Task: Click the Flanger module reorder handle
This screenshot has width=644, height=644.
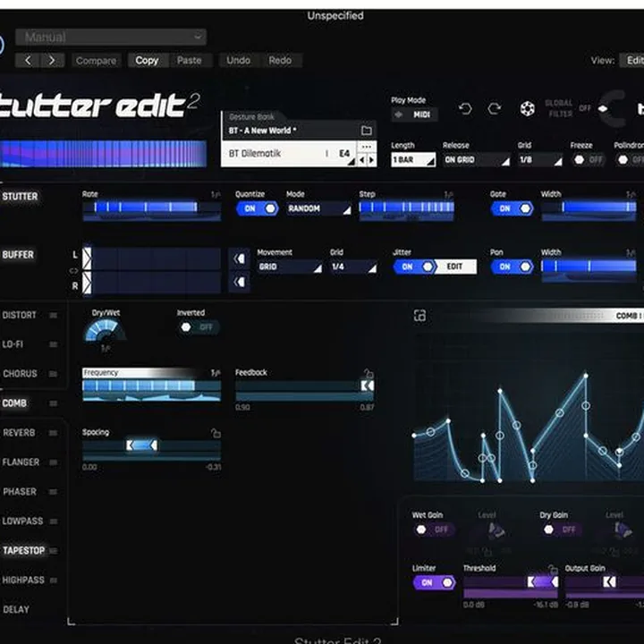Action: click(54, 462)
